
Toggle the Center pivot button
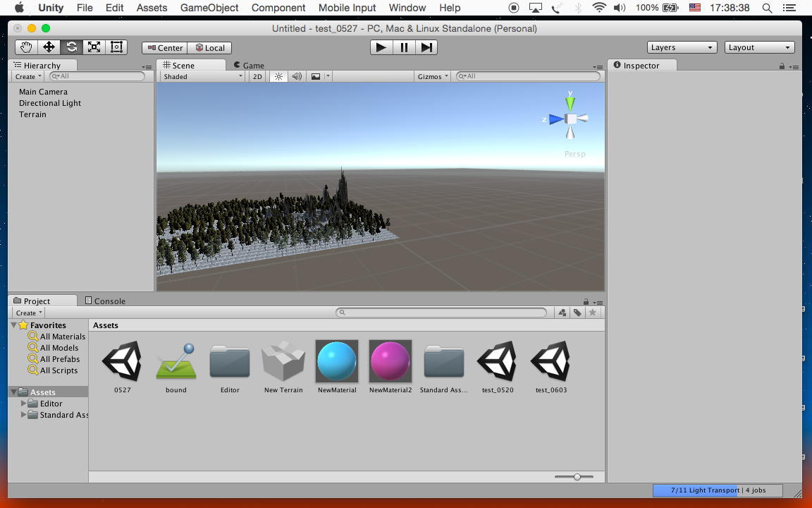point(165,48)
